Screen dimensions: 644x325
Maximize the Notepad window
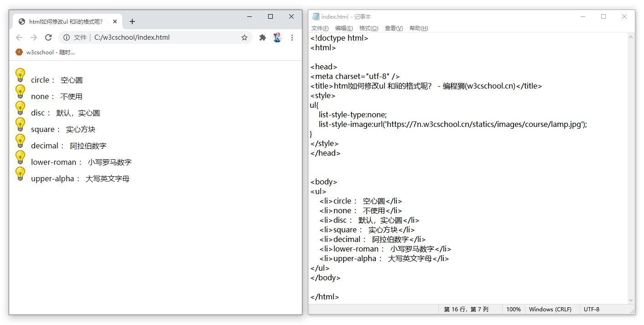click(603, 16)
